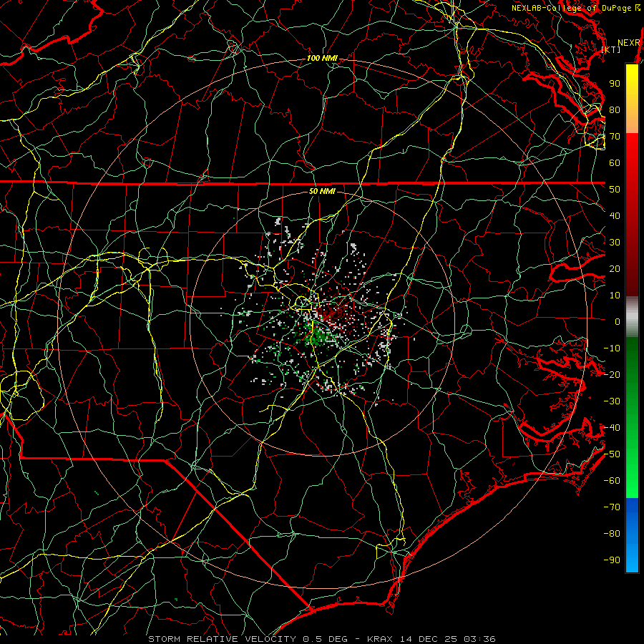Pick the gray zero-velocity band of color bar
Image resolution: width=644 pixels, height=644 pixels.
pos(632,317)
